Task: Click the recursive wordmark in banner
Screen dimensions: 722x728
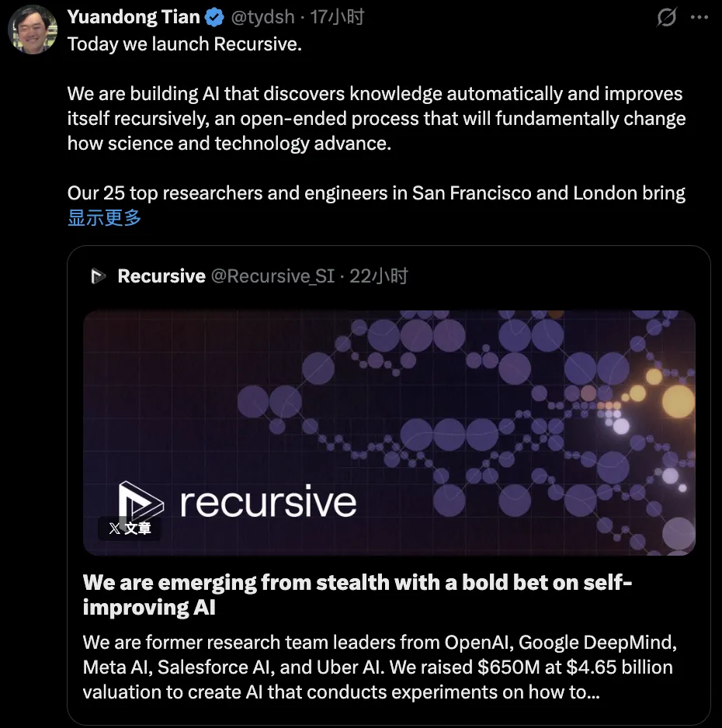Action: coord(269,501)
